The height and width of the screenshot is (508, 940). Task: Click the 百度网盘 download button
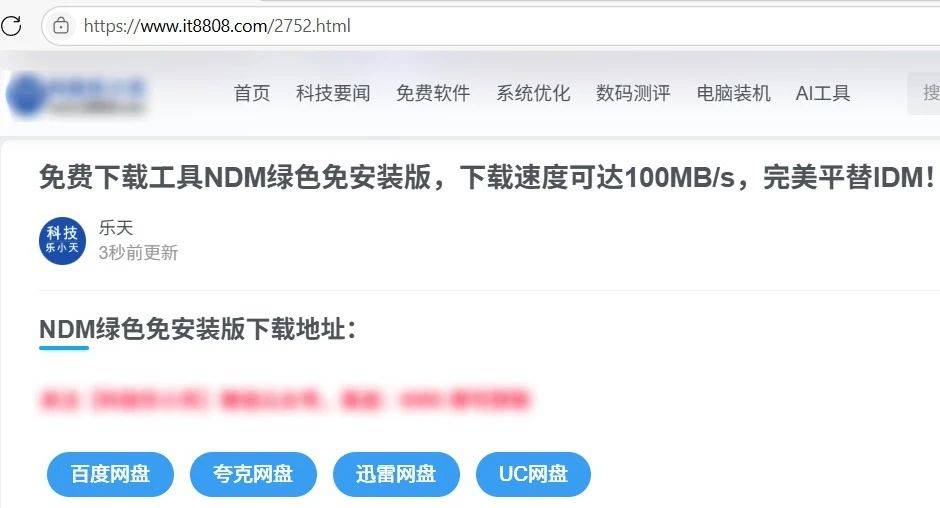110,474
